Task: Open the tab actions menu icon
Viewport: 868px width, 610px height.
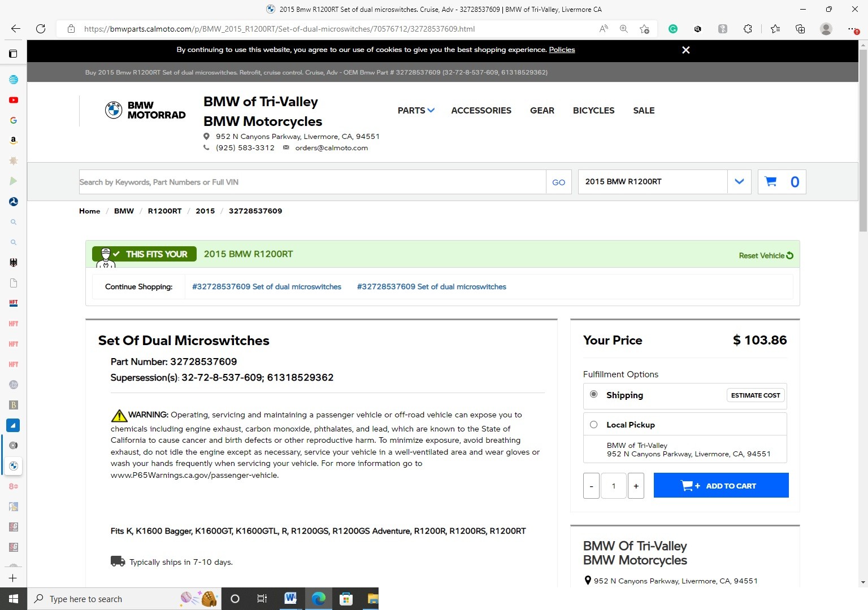Action: pyautogui.click(x=13, y=54)
